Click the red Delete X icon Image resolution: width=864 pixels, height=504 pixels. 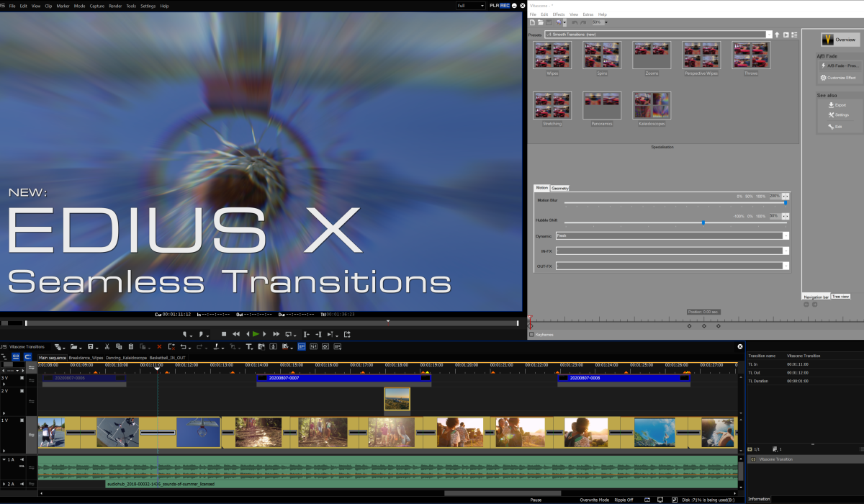pyautogui.click(x=159, y=347)
